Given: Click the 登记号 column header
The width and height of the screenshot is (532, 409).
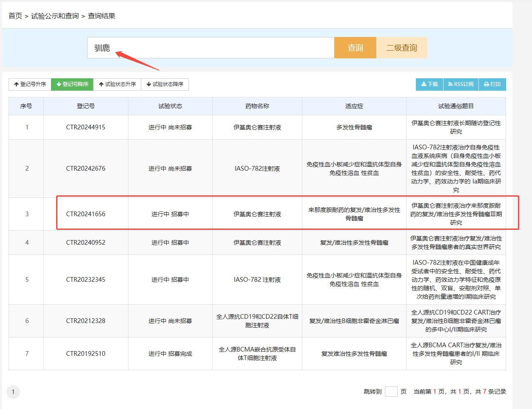Looking at the screenshot, I should 85,106.
